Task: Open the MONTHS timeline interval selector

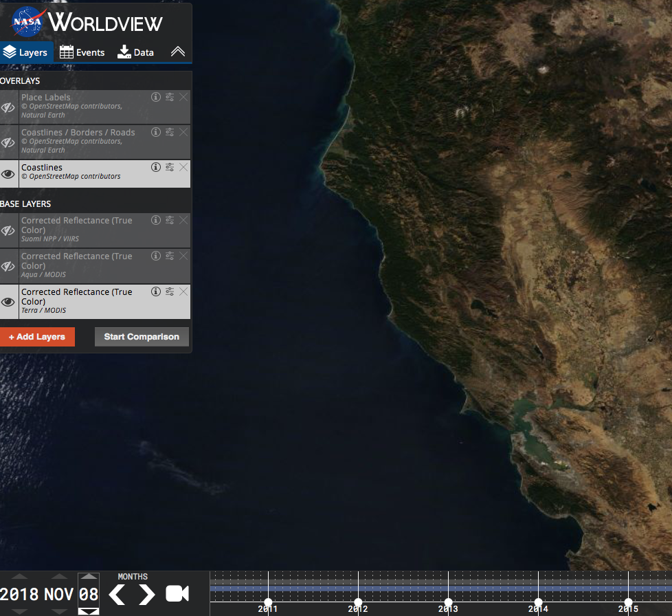Action: pos(133,577)
